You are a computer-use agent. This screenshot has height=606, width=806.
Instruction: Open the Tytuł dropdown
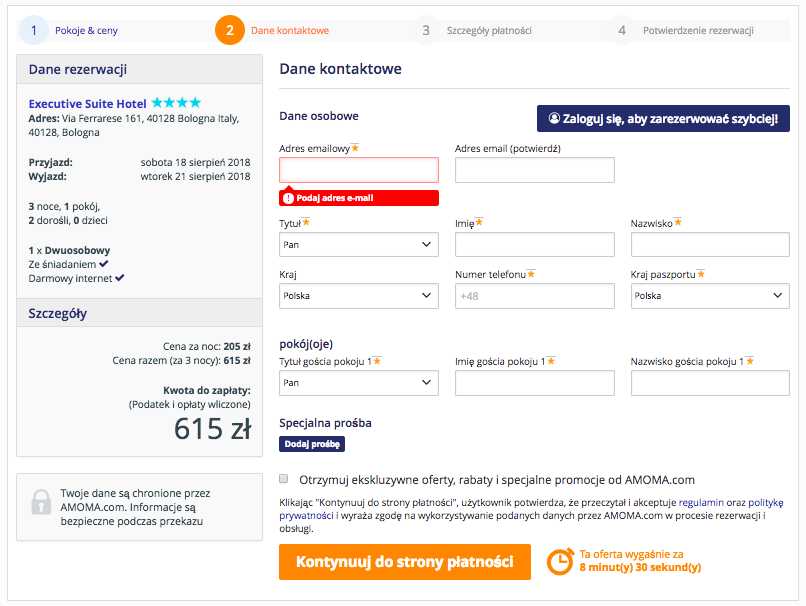coord(359,245)
